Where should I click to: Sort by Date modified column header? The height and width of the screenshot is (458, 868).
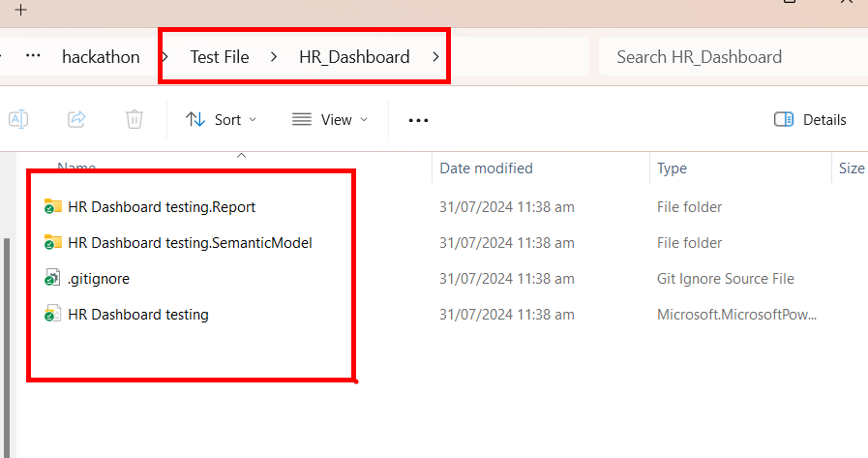tap(486, 168)
